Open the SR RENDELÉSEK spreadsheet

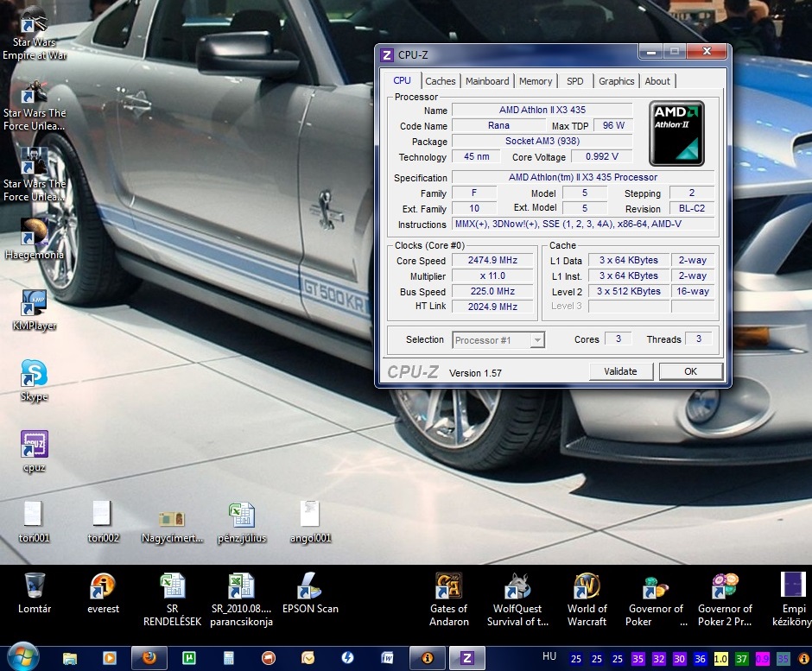click(x=172, y=599)
